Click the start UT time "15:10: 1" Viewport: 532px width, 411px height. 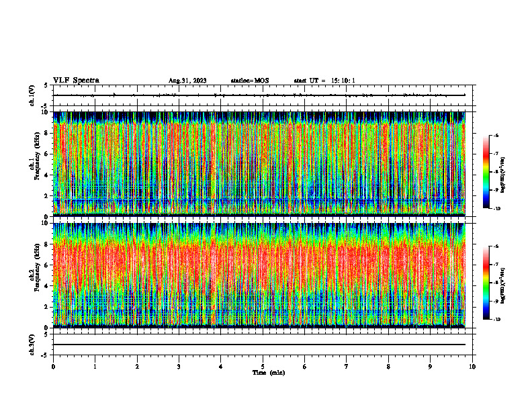click(343, 81)
